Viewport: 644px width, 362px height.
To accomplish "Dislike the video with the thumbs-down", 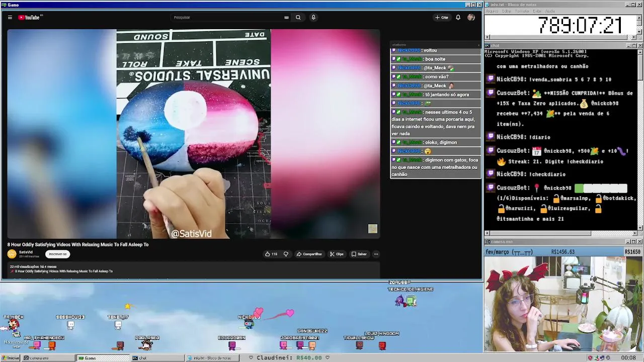I will point(286,254).
